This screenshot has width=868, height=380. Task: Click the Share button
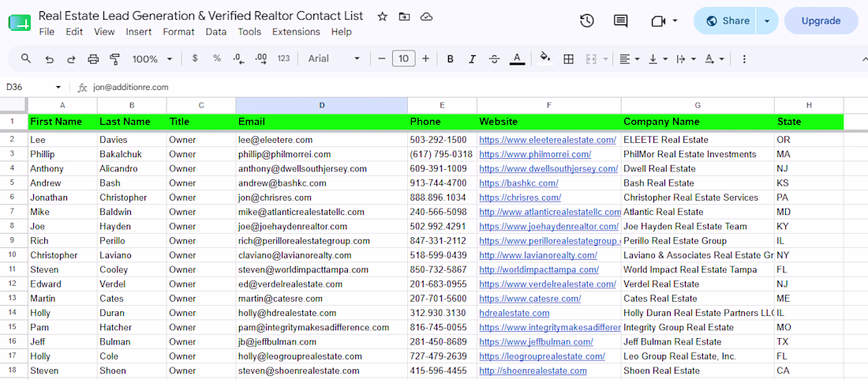725,21
